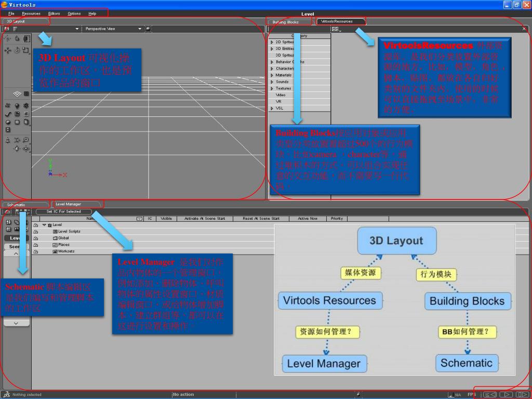Open the Resources menu
The width and height of the screenshot is (532, 399).
click(x=31, y=14)
